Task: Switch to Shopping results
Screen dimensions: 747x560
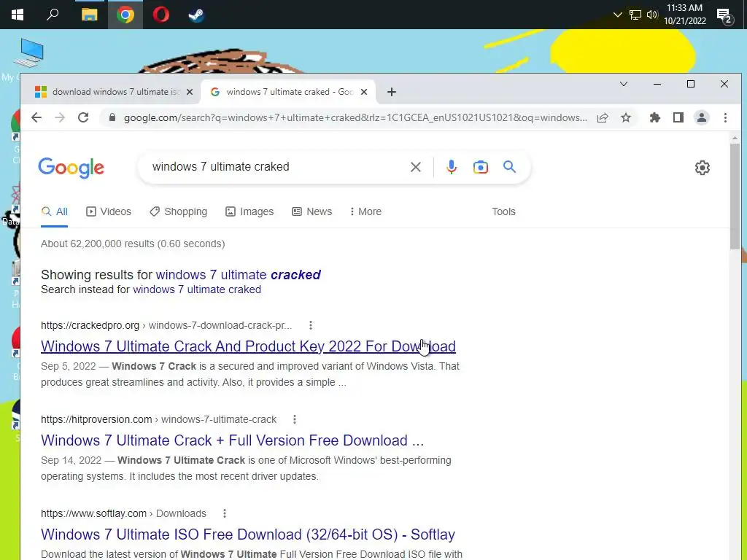Action: coord(179,211)
